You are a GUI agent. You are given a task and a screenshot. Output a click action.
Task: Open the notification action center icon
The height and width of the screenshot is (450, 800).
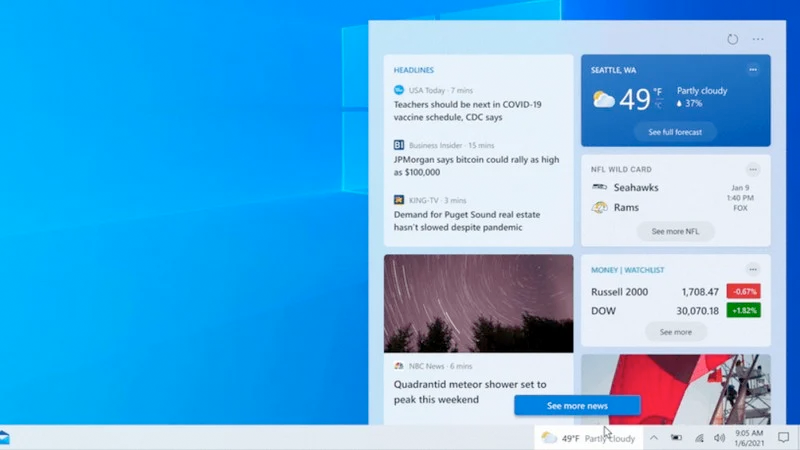784,438
